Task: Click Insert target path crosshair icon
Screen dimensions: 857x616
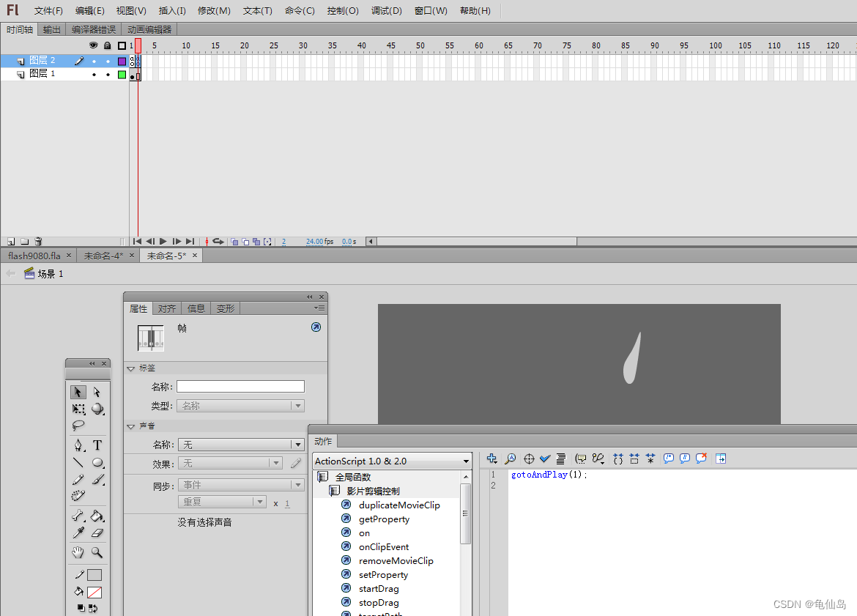Action: (529, 459)
